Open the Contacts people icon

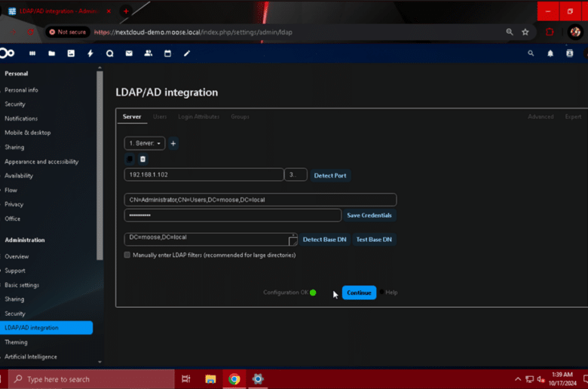coord(149,54)
